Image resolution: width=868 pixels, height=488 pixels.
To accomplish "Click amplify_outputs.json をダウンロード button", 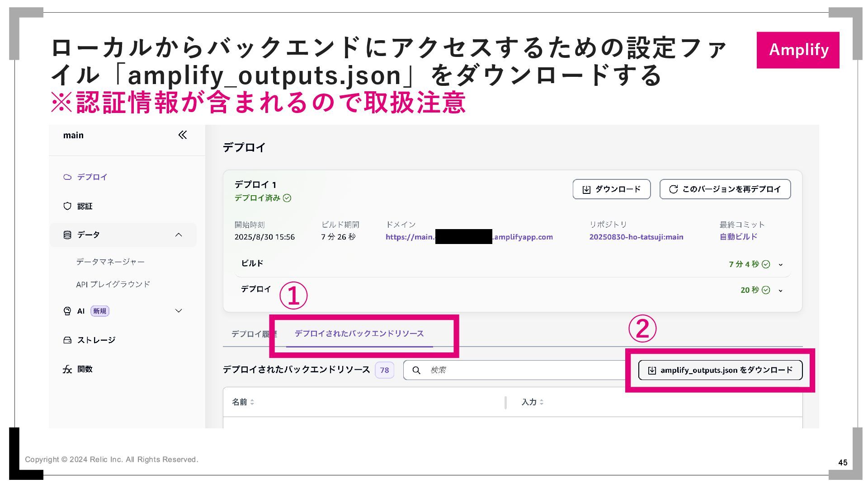I will point(720,370).
